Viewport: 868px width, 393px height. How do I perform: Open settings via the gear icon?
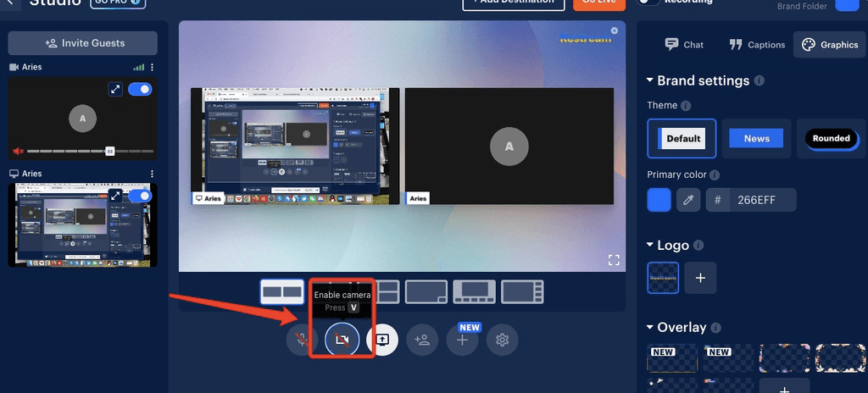point(502,340)
